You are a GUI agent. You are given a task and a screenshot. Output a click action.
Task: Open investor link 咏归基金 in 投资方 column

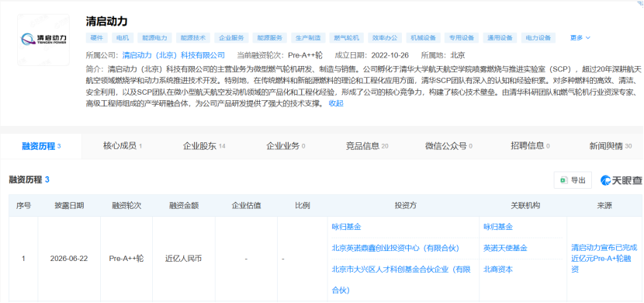346,227
